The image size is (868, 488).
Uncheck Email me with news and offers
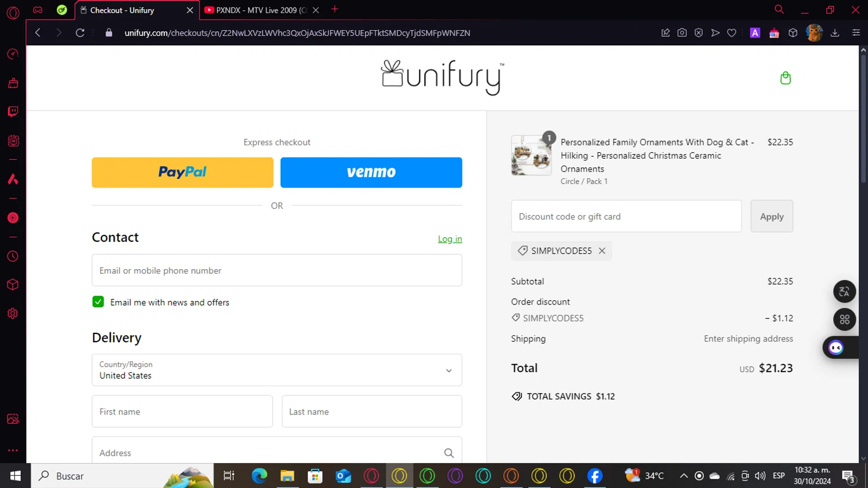[x=98, y=302]
